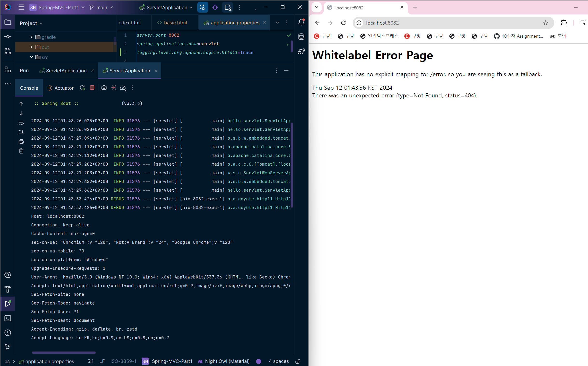View site information icon in address bar
Screen dimensions: 588x366
359,23
